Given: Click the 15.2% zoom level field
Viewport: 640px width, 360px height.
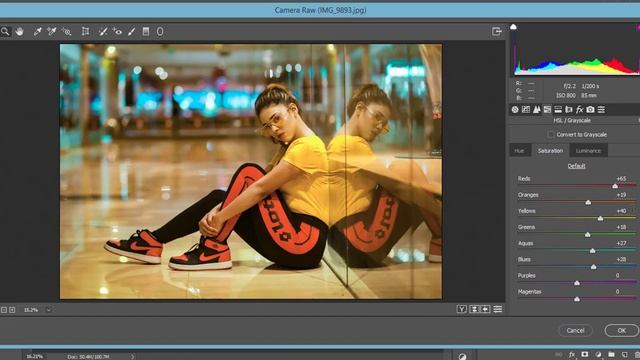Looking at the screenshot, I should click(31, 310).
